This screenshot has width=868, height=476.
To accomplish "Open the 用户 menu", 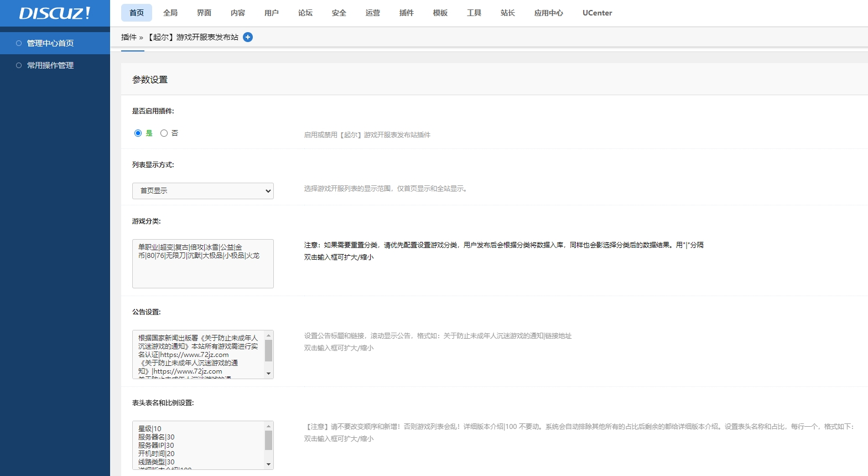I will [272, 13].
